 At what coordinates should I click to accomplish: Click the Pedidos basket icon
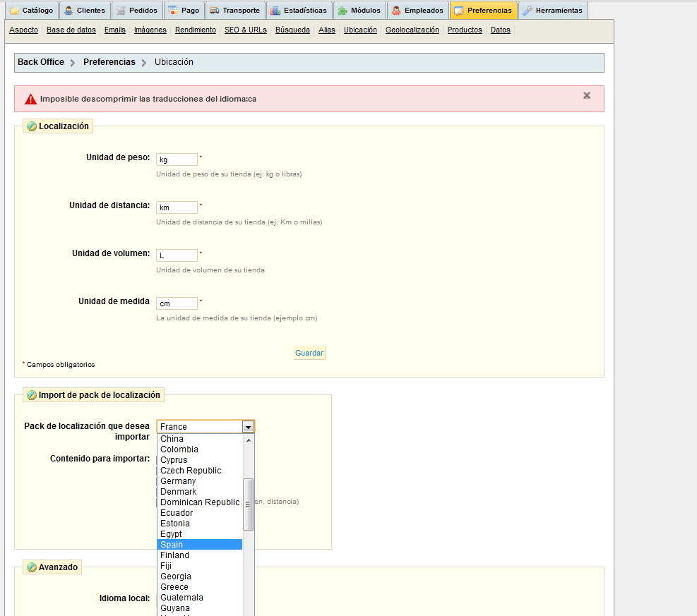[x=121, y=11]
